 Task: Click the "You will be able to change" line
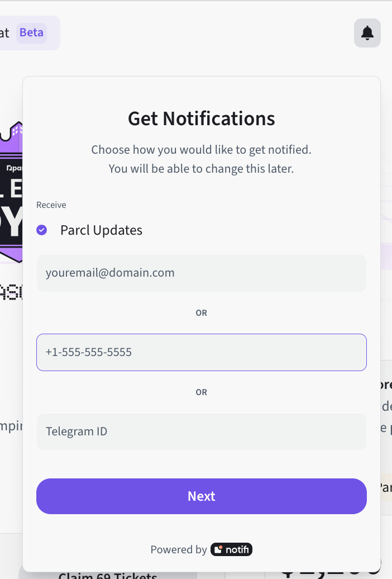pos(201,168)
